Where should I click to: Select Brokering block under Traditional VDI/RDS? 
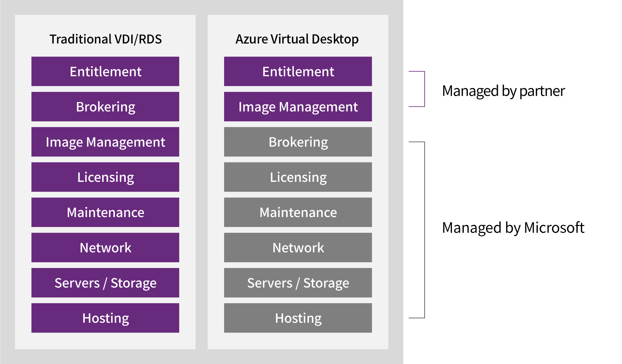click(105, 107)
